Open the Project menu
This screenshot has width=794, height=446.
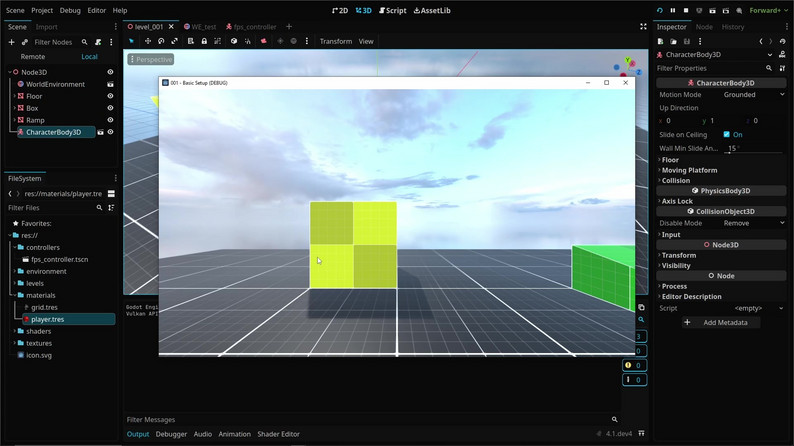[x=42, y=10]
